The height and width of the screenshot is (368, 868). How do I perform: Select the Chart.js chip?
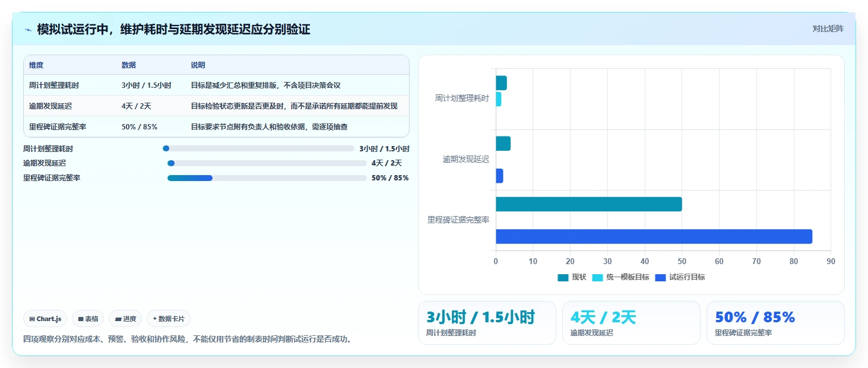(46, 319)
